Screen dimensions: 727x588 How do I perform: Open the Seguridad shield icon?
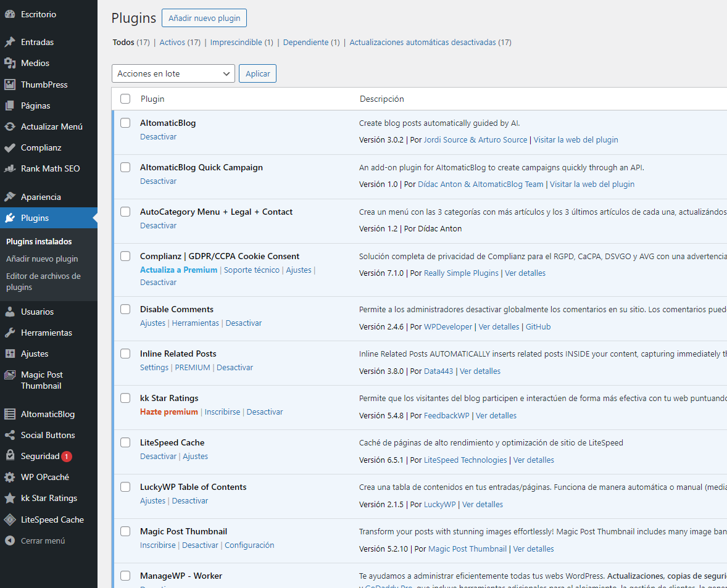(x=10, y=455)
